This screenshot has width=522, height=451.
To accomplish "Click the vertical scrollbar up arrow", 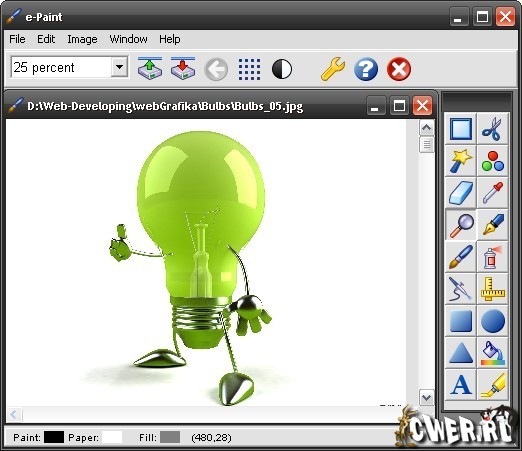I will point(427,128).
